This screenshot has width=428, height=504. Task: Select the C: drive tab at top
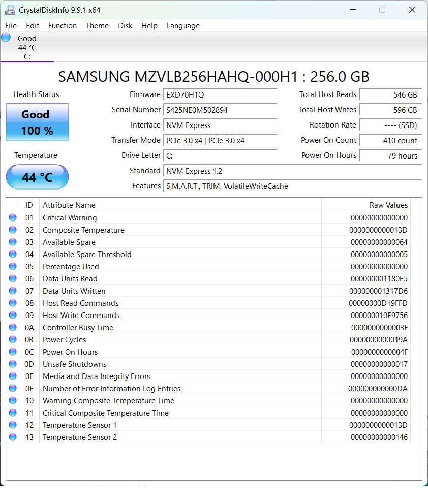point(27,48)
